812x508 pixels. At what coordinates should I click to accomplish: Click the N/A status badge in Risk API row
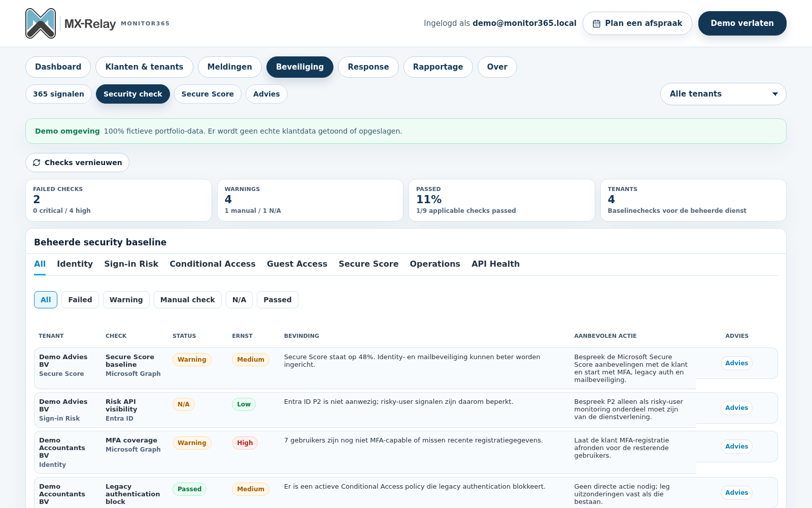click(x=184, y=404)
